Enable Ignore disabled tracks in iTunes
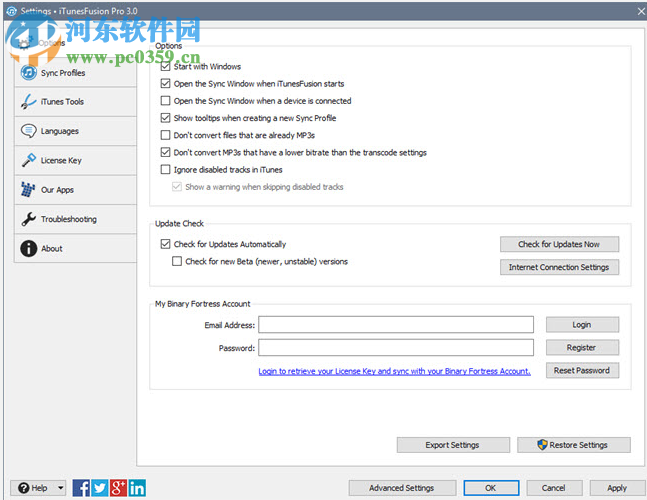Image resolution: width=647 pixels, height=500 pixels. (x=165, y=170)
